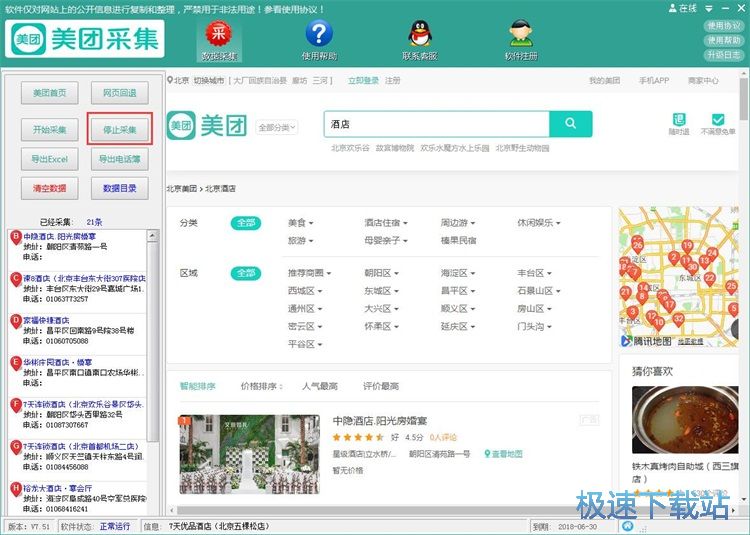Select 全部 pill in 分类 row

click(245, 223)
